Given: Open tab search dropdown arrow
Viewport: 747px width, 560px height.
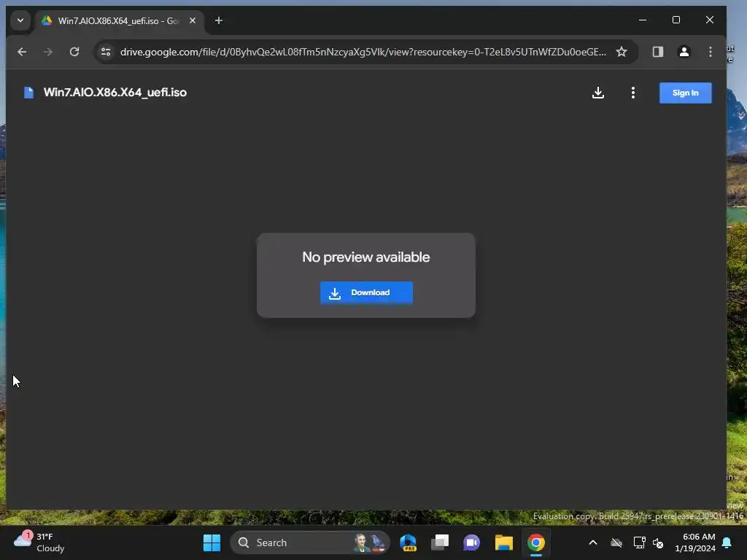Looking at the screenshot, I should coord(20,20).
